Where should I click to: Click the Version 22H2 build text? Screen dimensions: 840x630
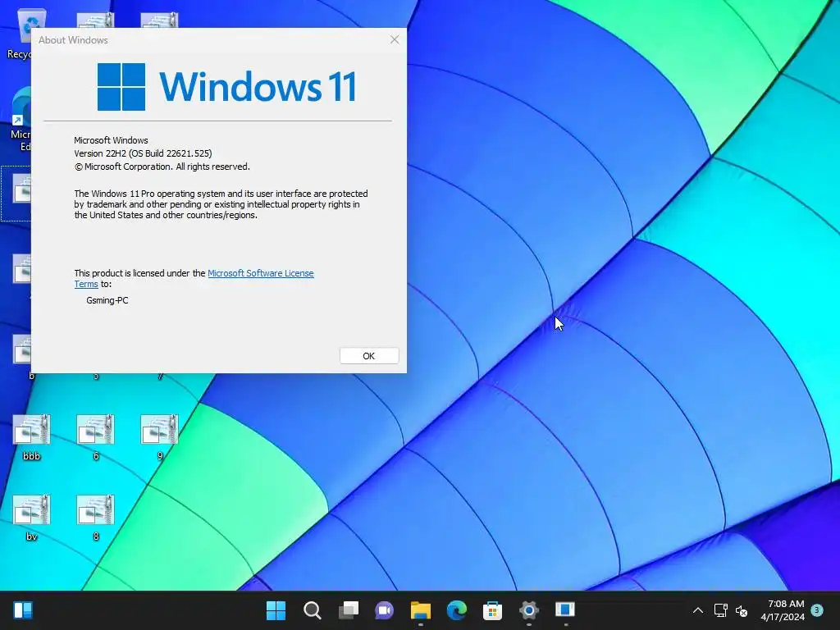point(143,153)
